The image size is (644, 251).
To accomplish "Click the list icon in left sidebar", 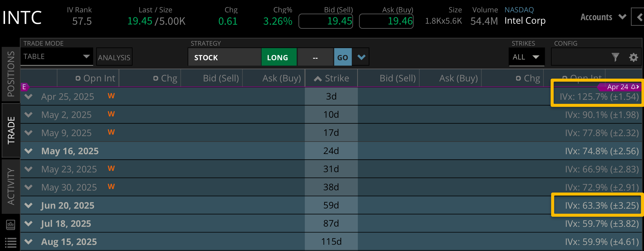I will coord(11,243).
